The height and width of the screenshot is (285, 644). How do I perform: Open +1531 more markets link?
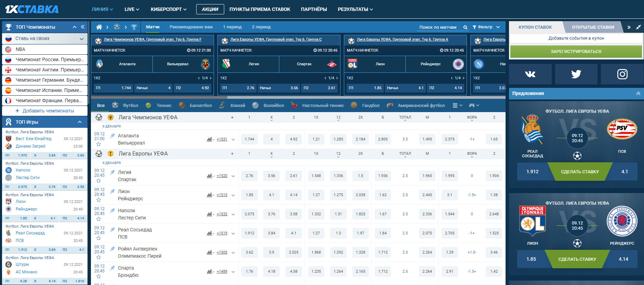[x=222, y=139]
